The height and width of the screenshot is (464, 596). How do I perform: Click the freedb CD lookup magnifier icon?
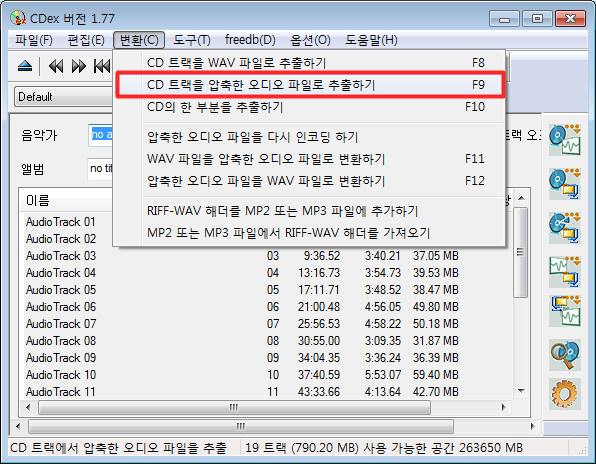pyautogui.click(x=565, y=355)
